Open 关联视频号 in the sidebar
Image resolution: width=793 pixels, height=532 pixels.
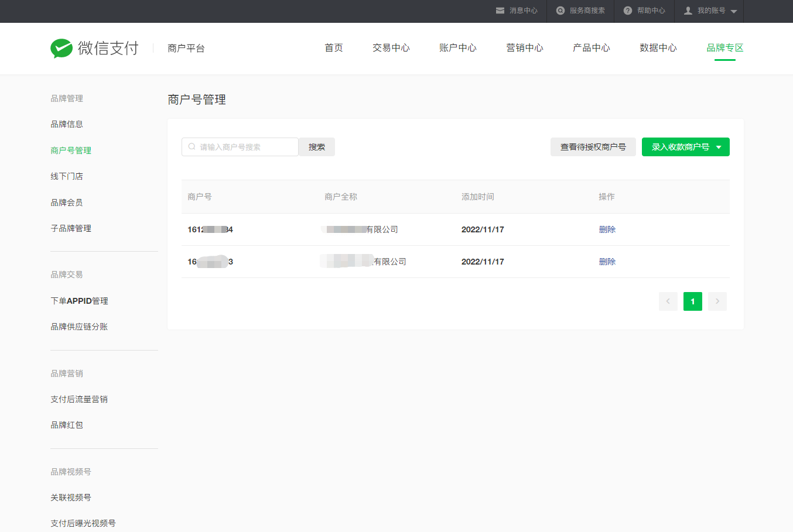coord(71,497)
